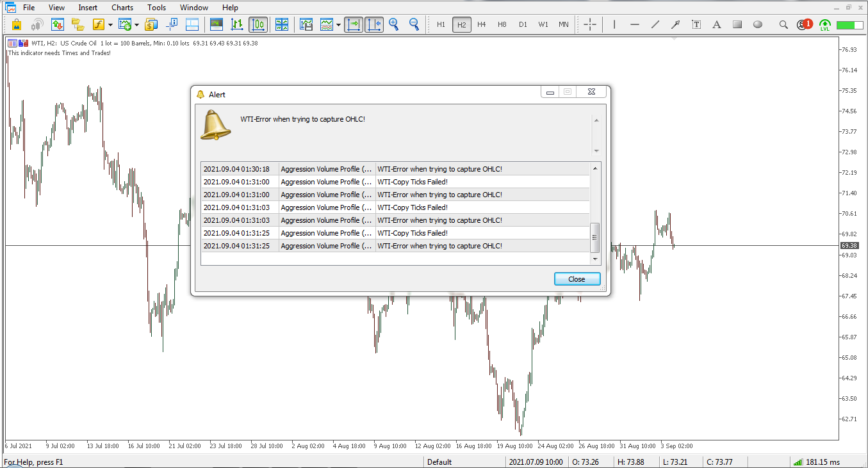This screenshot has height=468, width=868.
Task: Select the boxed T text label tool
Action: click(x=696, y=25)
